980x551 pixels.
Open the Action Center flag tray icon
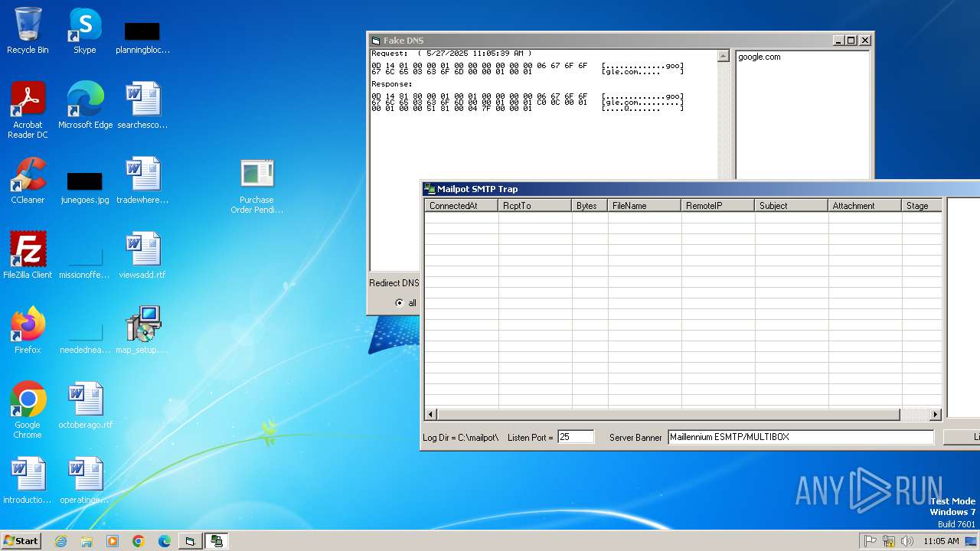click(x=871, y=541)
